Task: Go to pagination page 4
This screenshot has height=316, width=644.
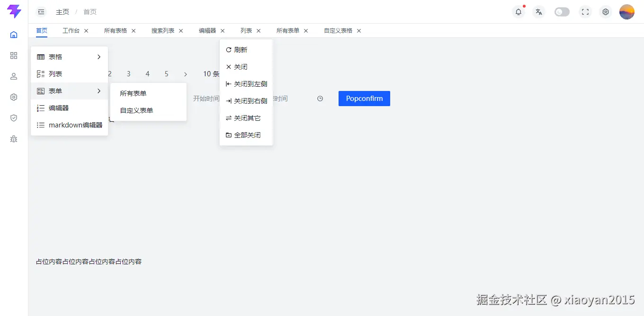Action: pyautogui.click(x=148, y=74)
